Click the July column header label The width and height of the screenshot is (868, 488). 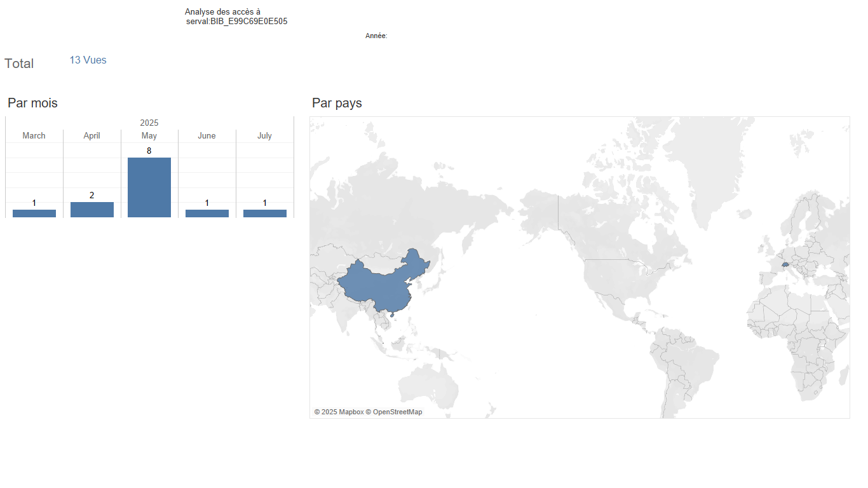(x=264, y=136)
